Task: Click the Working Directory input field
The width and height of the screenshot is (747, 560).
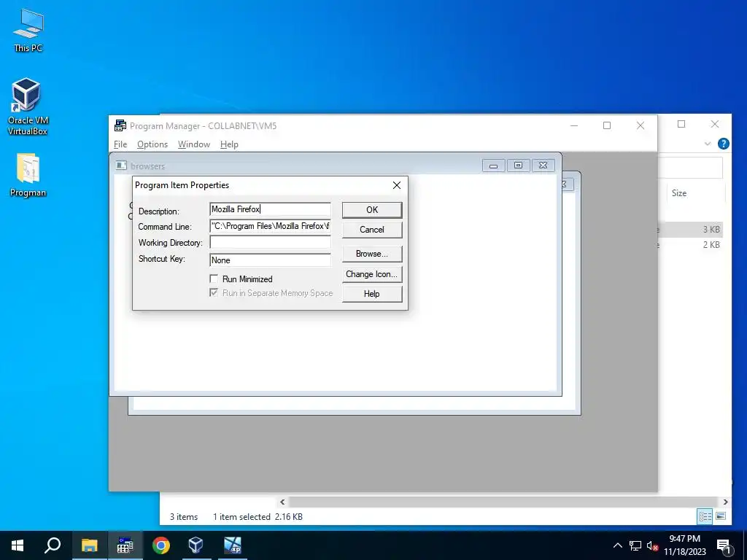Action: (270, 242)
